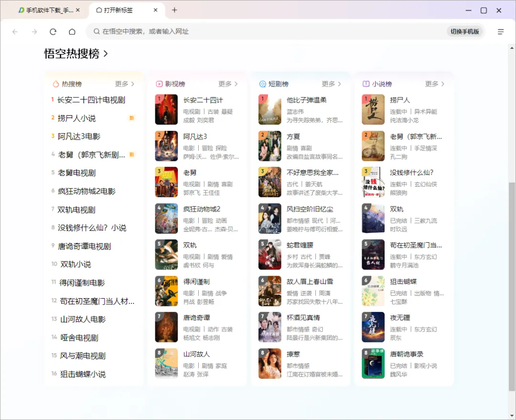The image size is (516, 420).
Task: Open 更多 in the 短剧榜 column
Action: pyautogui.click(x=332, y=84)
